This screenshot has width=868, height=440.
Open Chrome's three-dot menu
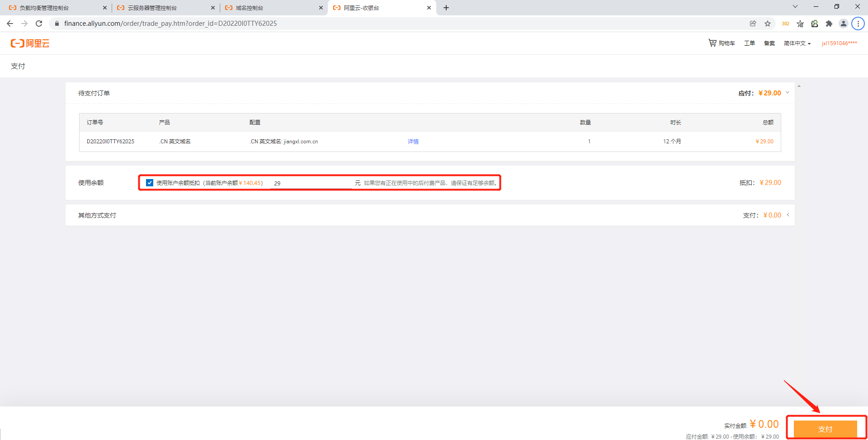pos(858,24)
